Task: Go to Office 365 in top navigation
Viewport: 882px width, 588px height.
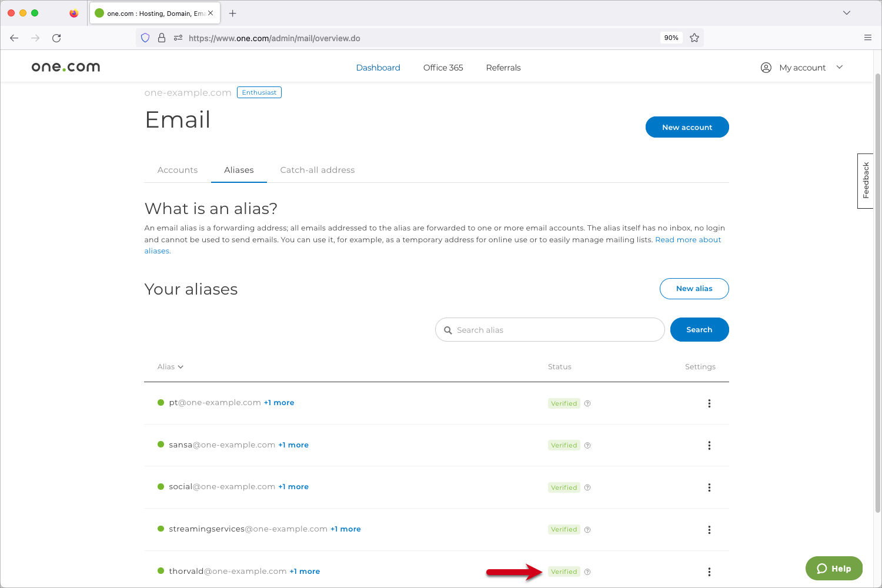Action: click(x=443, y=68)
